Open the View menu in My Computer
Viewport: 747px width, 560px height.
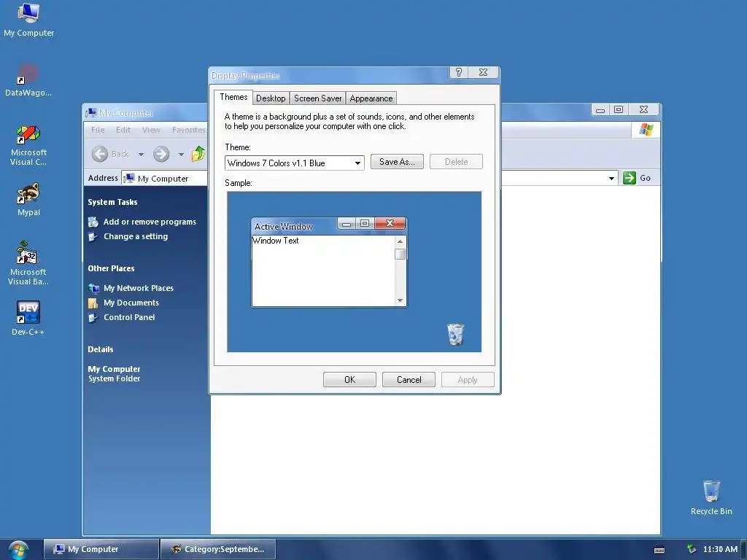(x=151, y=130)
